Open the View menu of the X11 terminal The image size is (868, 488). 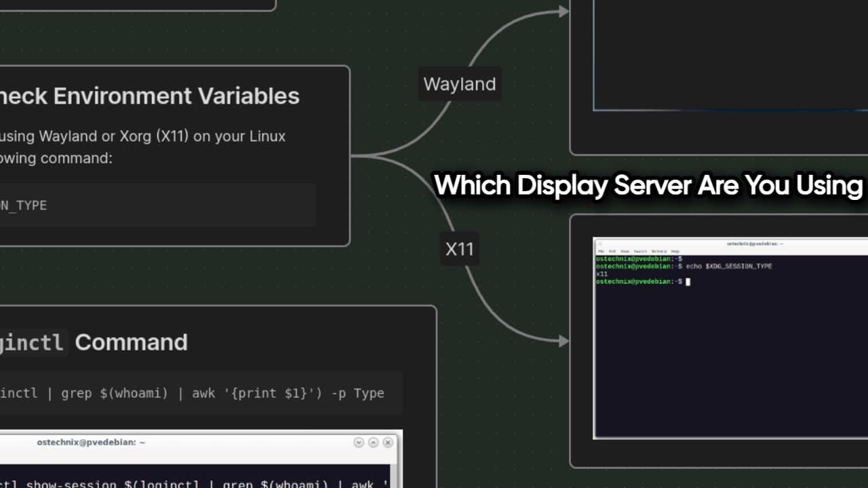tap(625, 251)
